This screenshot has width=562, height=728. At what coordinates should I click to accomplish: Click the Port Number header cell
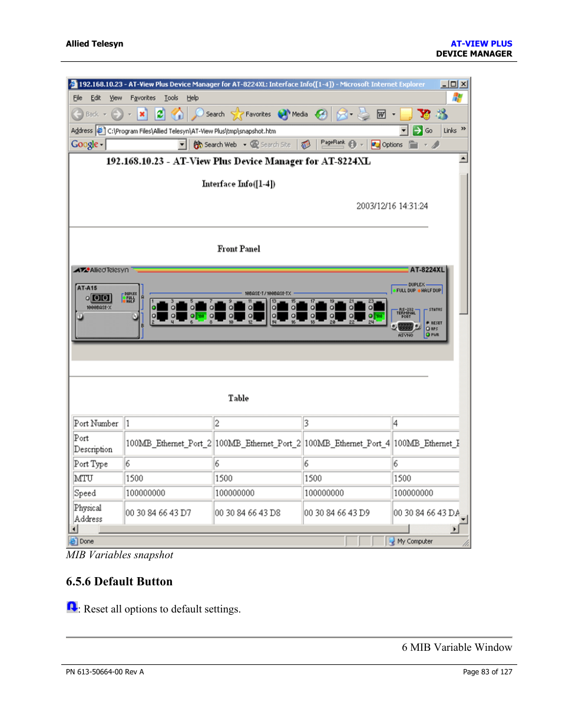pos(97,423)
